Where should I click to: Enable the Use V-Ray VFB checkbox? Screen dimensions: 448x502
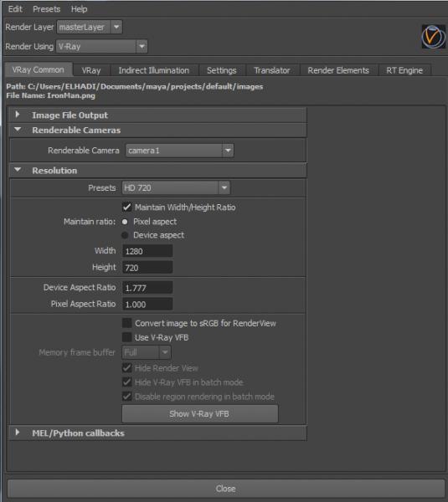[x=127, y=337]
